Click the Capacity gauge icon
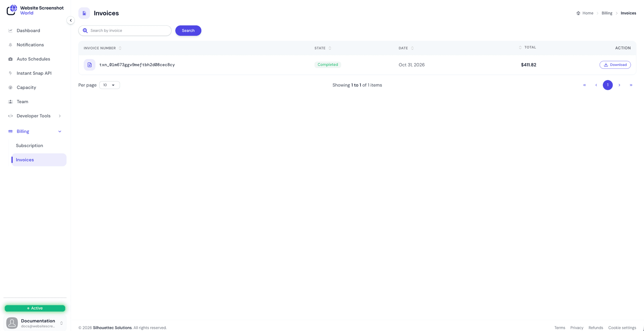644x331 pixels. 10,87
